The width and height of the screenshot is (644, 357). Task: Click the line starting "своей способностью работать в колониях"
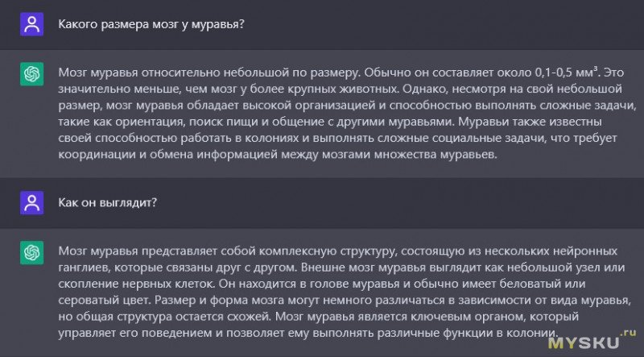pos(337,139)
